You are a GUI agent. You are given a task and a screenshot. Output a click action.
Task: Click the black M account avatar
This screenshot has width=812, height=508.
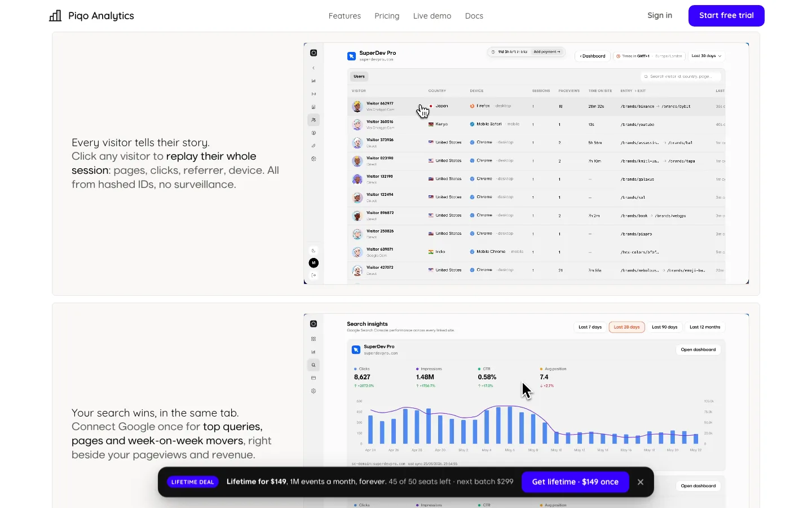(314, 263)
